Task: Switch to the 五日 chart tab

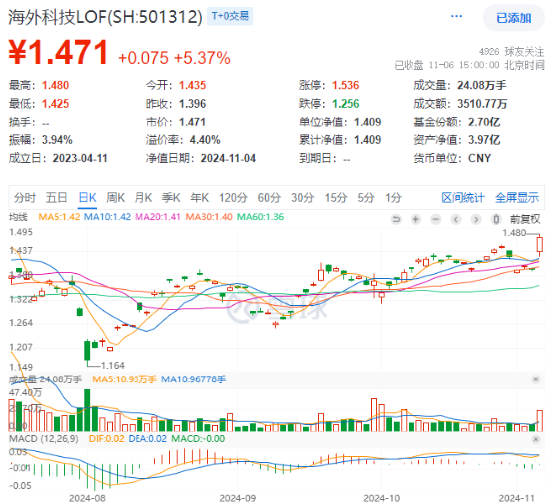Action: pyautogui.click(x=56, y=198)
